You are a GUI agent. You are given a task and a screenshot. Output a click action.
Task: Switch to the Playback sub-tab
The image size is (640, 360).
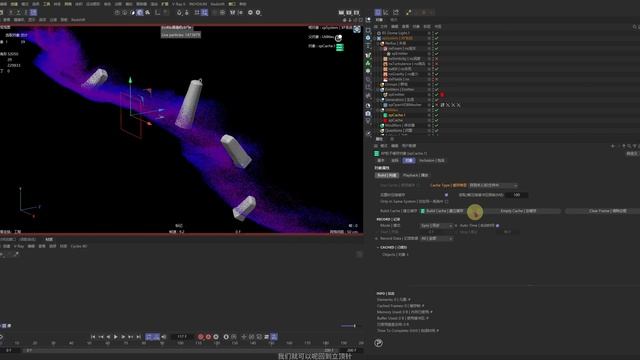pos(416,176)
